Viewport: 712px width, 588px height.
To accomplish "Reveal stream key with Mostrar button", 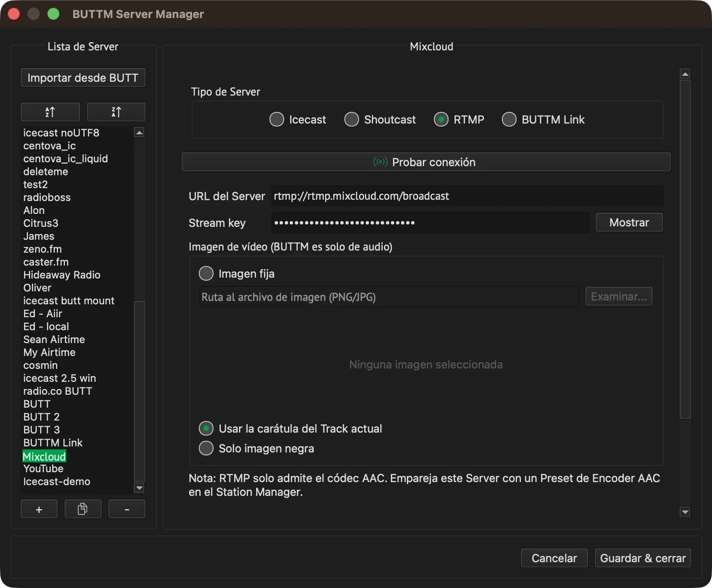I will 629,222.
